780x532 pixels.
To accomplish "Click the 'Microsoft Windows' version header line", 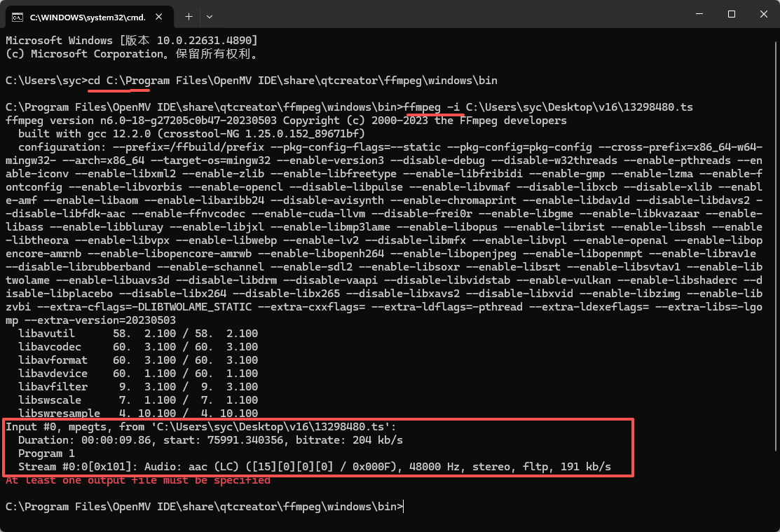I will 132,41.
